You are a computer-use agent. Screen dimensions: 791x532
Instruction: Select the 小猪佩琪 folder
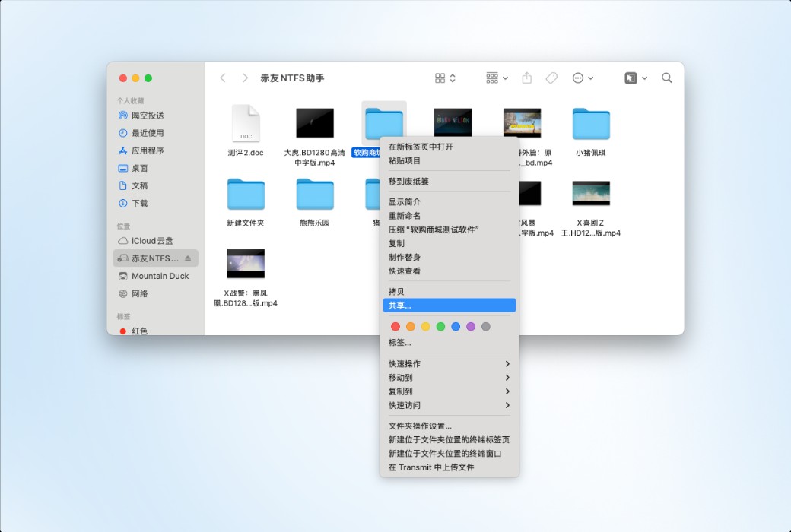pyautogui.click(x=591, y=124)
